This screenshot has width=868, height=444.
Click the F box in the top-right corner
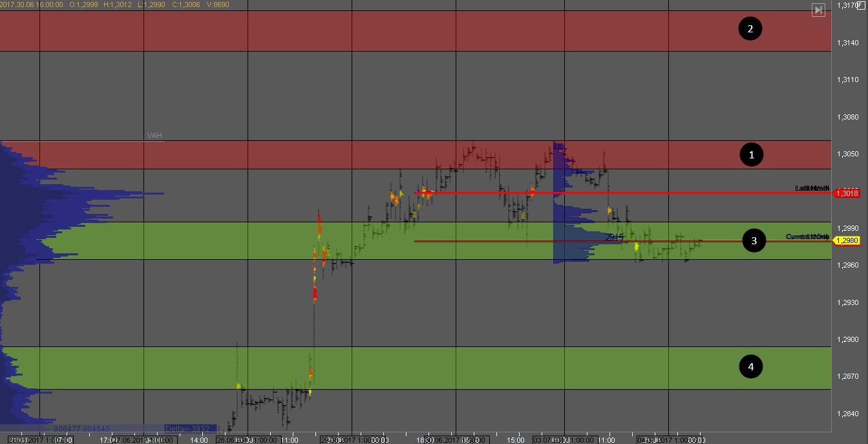(860, 5)
